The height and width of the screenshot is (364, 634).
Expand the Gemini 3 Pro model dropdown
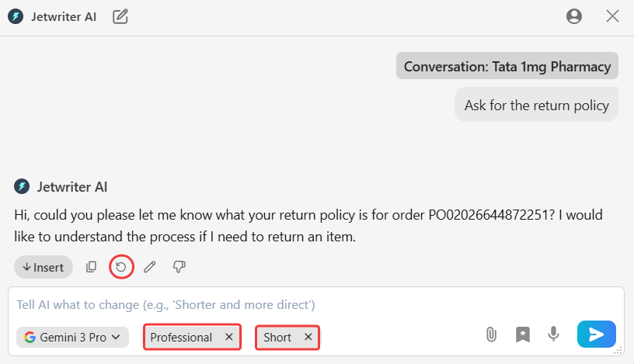[x=72, y=337]
